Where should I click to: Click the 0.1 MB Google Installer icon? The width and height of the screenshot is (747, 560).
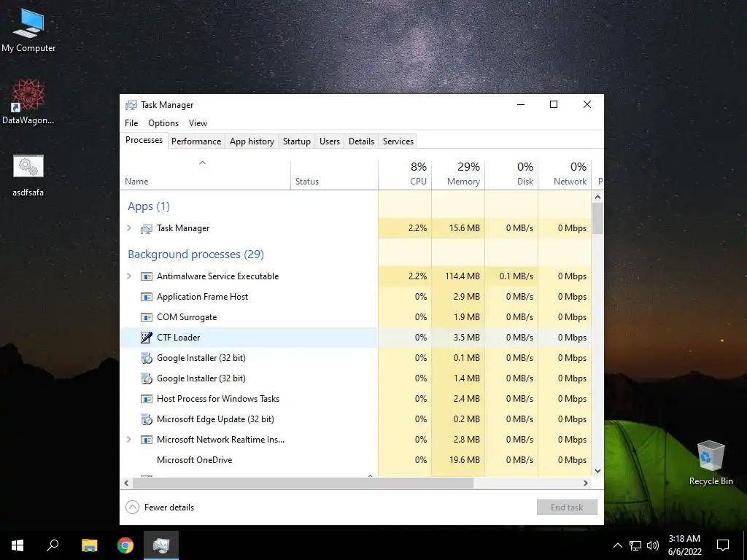pyautogui.click(x=146, y=358)
